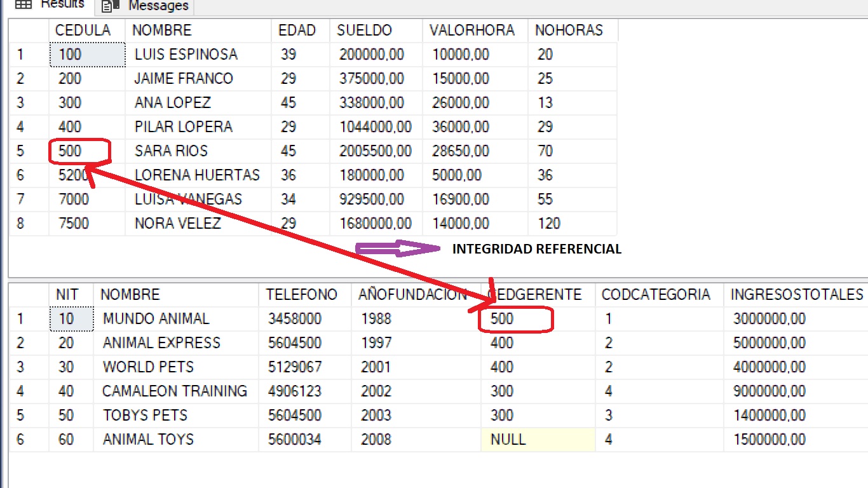The image size is (868, 488).
Task: Click the EDAD column header
Action: 301,30
